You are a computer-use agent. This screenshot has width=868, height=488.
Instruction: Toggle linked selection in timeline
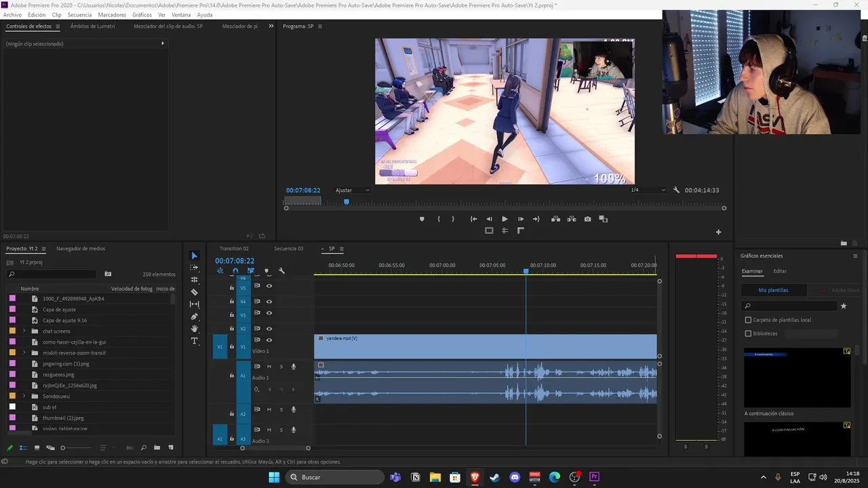tap(251, 271)
